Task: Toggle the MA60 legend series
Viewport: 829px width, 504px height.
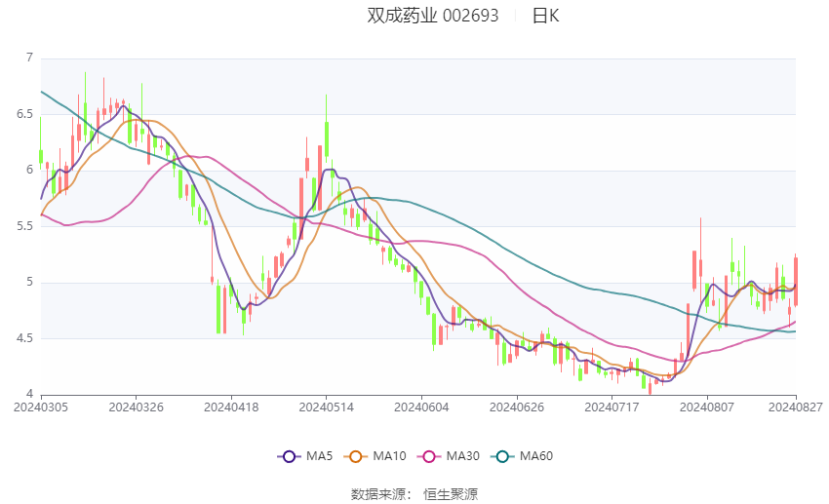Action: (x=522, y=456)
